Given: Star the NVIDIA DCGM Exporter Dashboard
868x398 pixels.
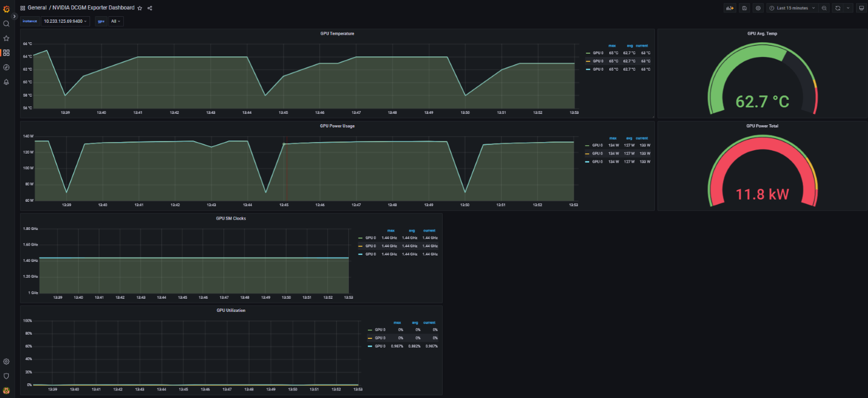Looking at the screenshot, I should 140,8.
